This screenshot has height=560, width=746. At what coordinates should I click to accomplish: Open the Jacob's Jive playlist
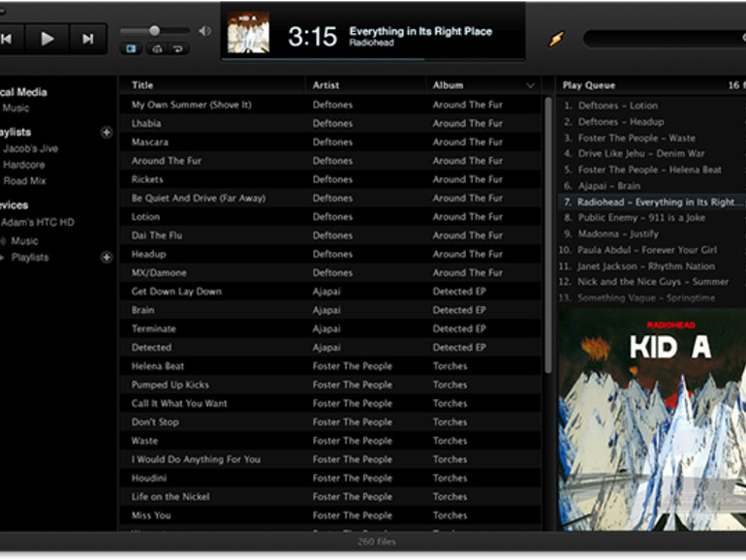click(30, 148)
